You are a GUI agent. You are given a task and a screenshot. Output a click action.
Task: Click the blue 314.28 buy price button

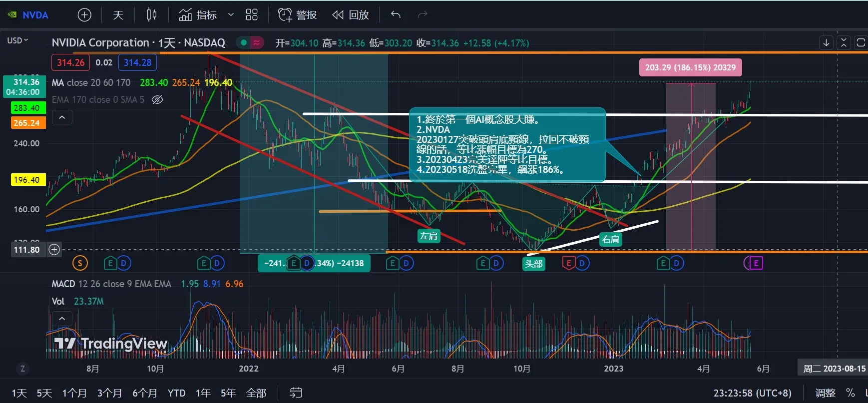[x=137, y=62]
